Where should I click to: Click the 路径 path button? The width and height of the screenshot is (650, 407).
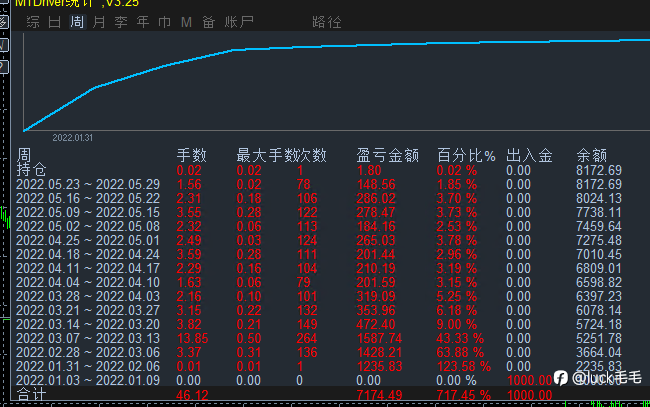click(327, 22)
